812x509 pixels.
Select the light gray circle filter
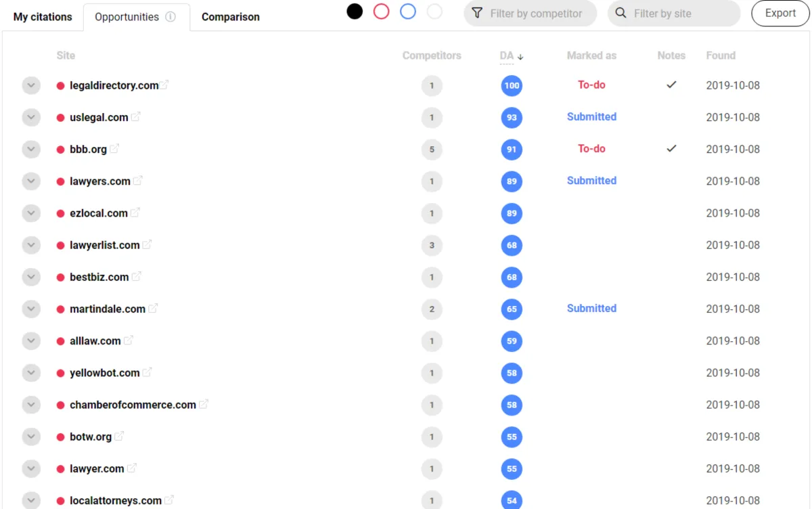434,12
